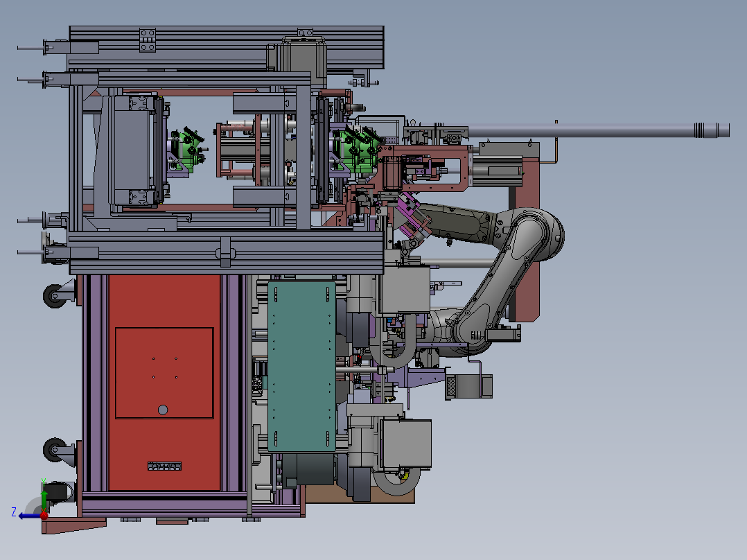747x560 pixels.
Task: Select the top aluminum profile beam
Action: coord(227,48)
